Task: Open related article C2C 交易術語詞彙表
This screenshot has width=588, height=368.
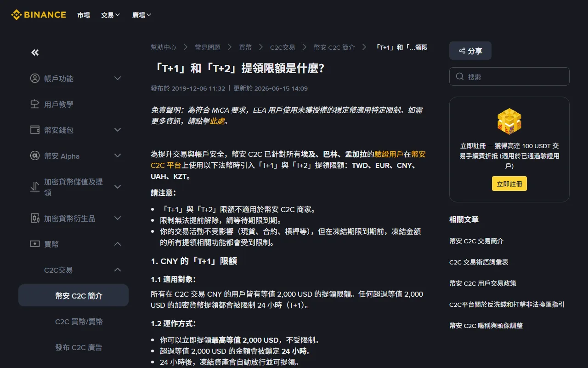Action: [x=479, y=262]
